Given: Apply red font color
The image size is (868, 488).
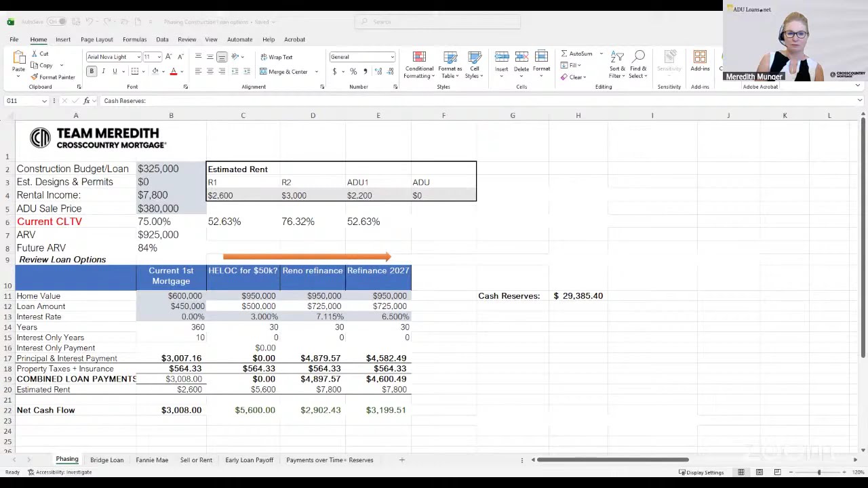Looking at the screenshot, I should click(174, 71).
